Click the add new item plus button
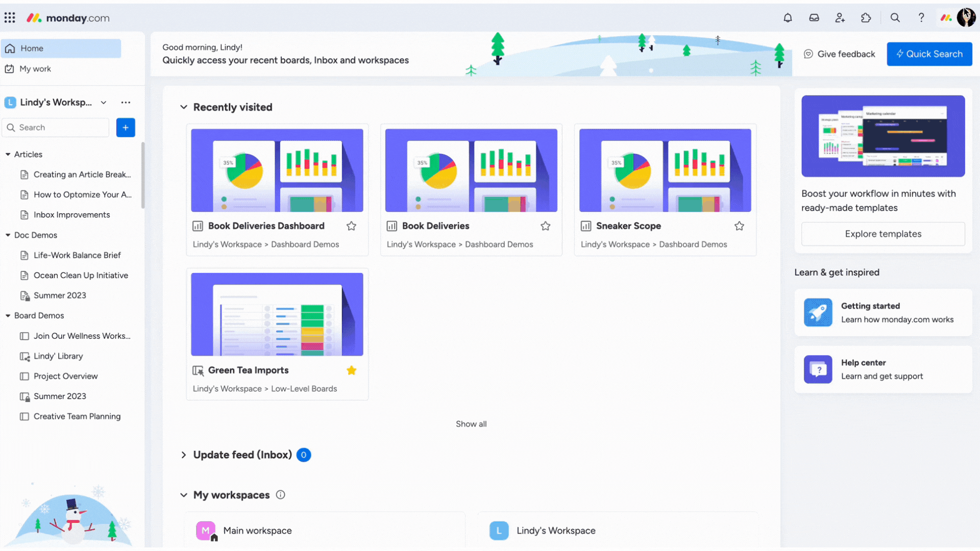Viewport: 980px width, 551px height. click(125, 127)
